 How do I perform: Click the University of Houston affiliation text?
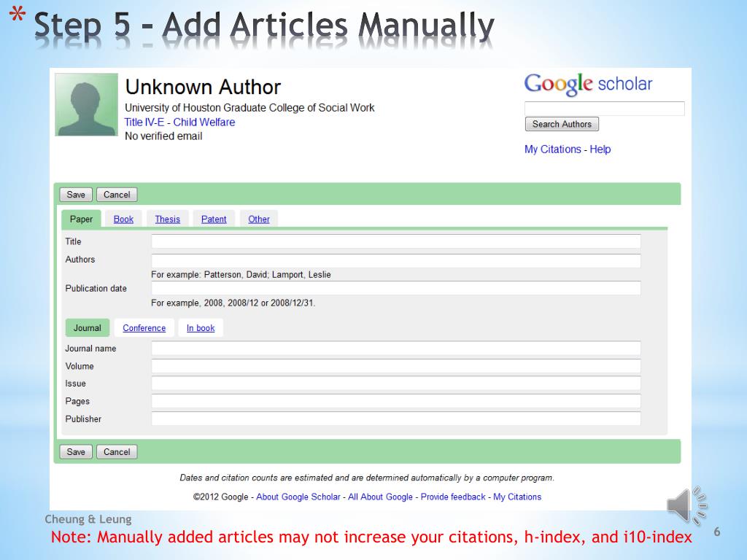[x=249, y=108]
